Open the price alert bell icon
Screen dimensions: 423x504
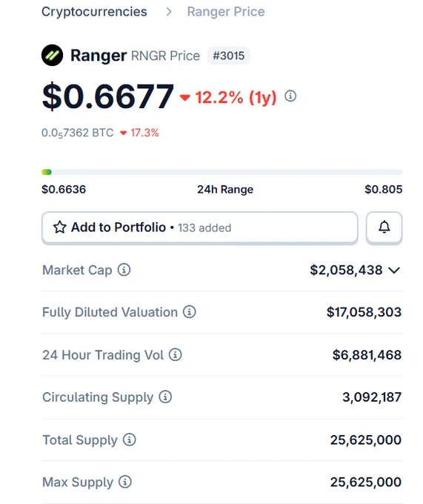click(384, 228)
